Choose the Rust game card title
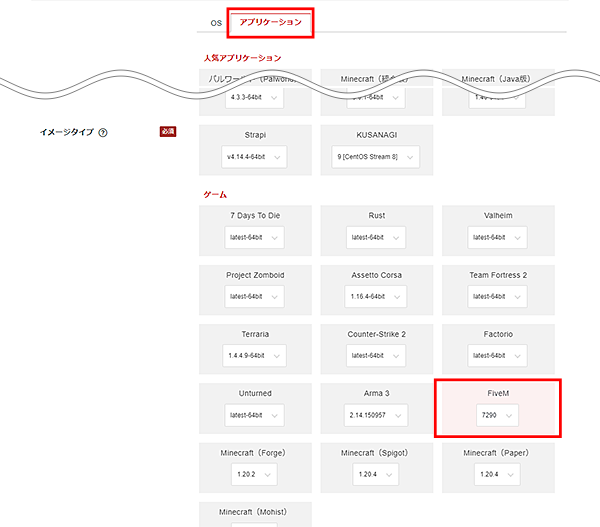 377,215
